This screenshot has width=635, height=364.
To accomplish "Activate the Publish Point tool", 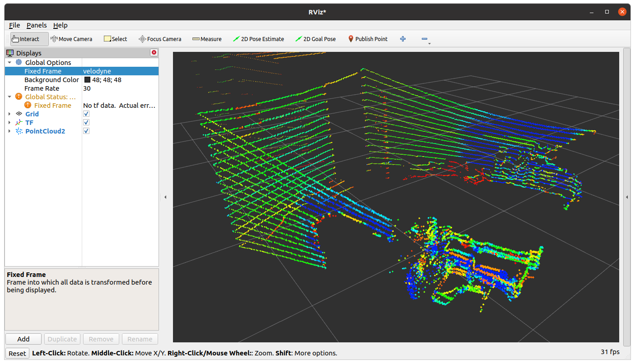I will (368, 39).
